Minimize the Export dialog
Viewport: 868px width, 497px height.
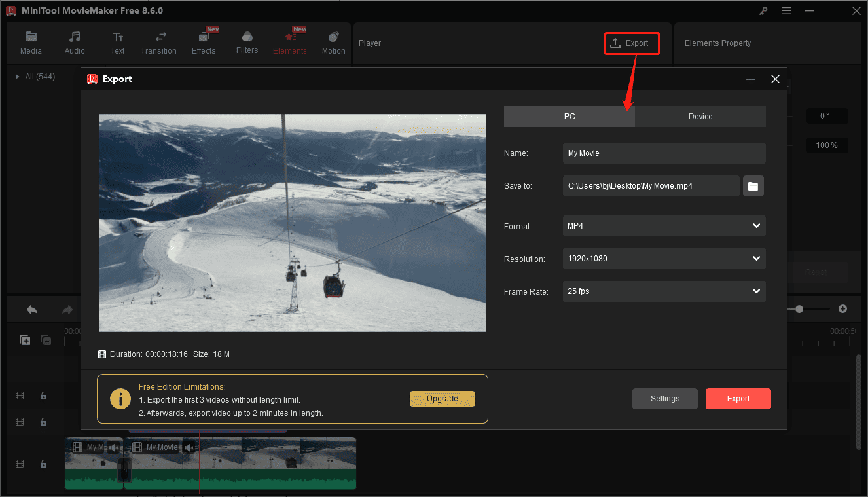750,79
